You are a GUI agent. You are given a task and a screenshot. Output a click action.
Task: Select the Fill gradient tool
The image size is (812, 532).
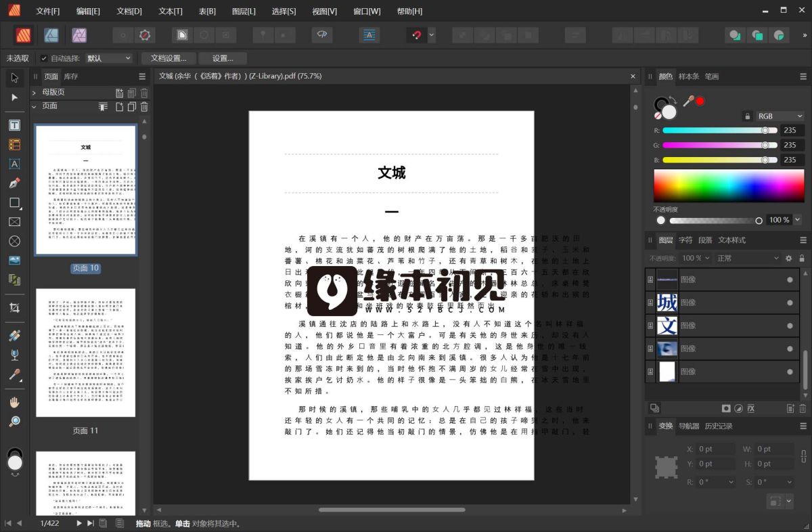[15, 336]
